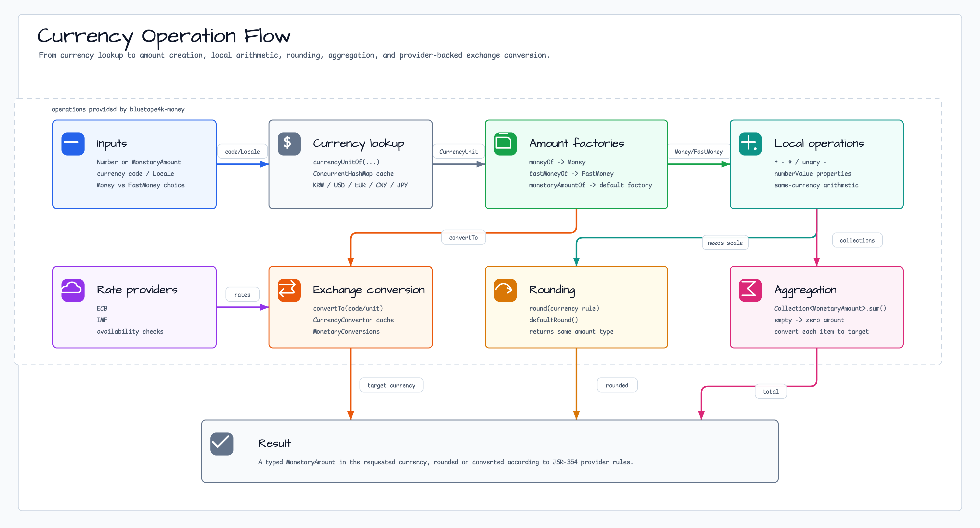Click the Aggregation heading
Viewport: 980px width, 528px height.
pos(805,290)
